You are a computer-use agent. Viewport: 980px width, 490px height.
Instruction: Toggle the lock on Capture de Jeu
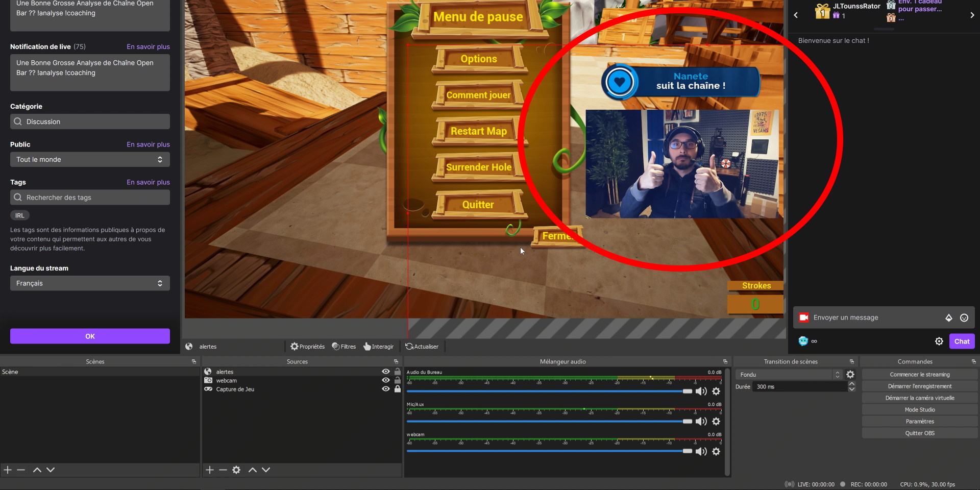[398, 389]
